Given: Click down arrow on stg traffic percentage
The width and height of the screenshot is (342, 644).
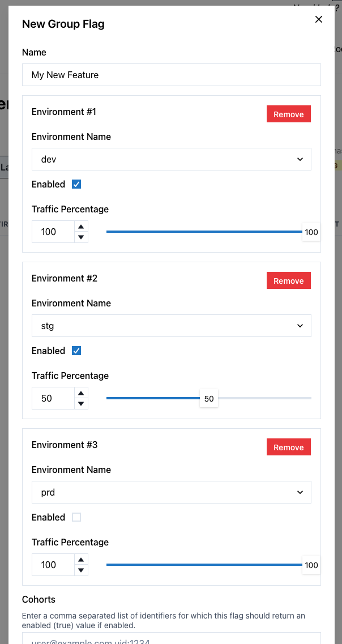Looking at the screenshot, I should [82, 403].
